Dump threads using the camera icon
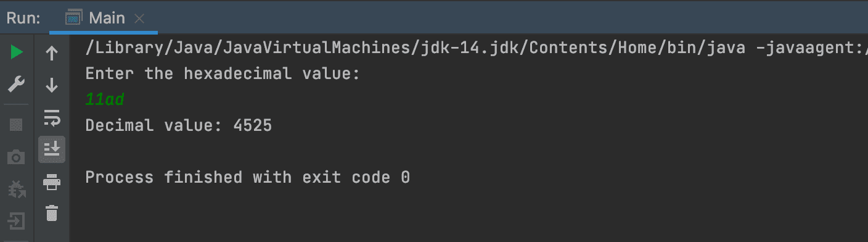 click(17, 157)
